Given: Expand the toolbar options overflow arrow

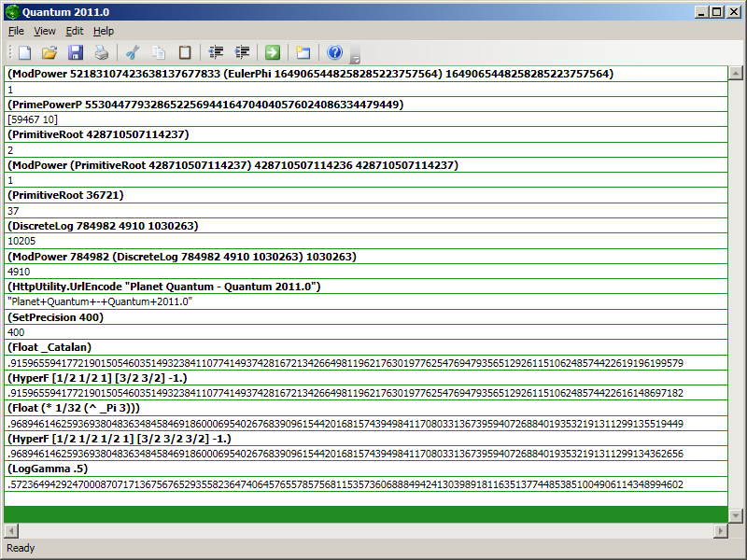Looking at the screenshot, I should click(x=356, y=58).
